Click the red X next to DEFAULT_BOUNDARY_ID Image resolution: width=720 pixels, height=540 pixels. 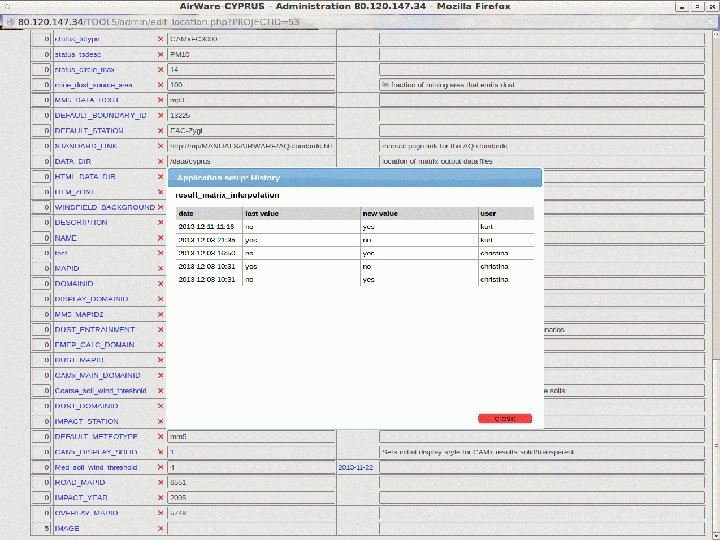coord(160,115)
